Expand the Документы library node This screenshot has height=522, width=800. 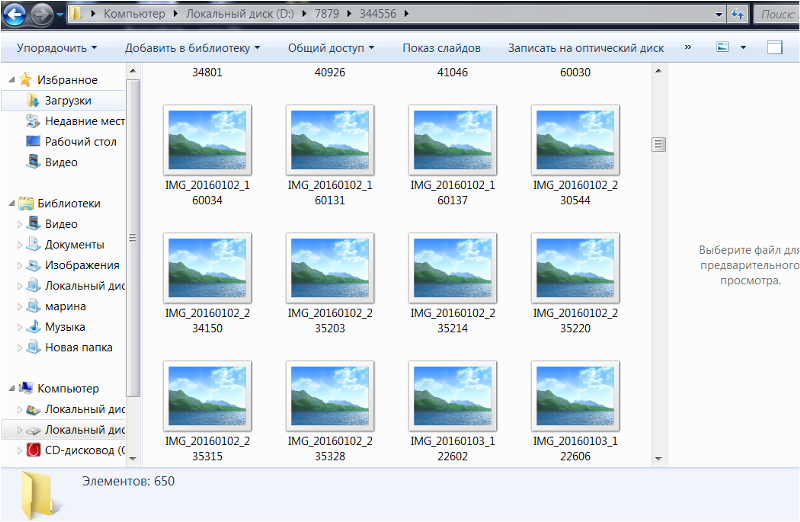click(x=19, y=245)
